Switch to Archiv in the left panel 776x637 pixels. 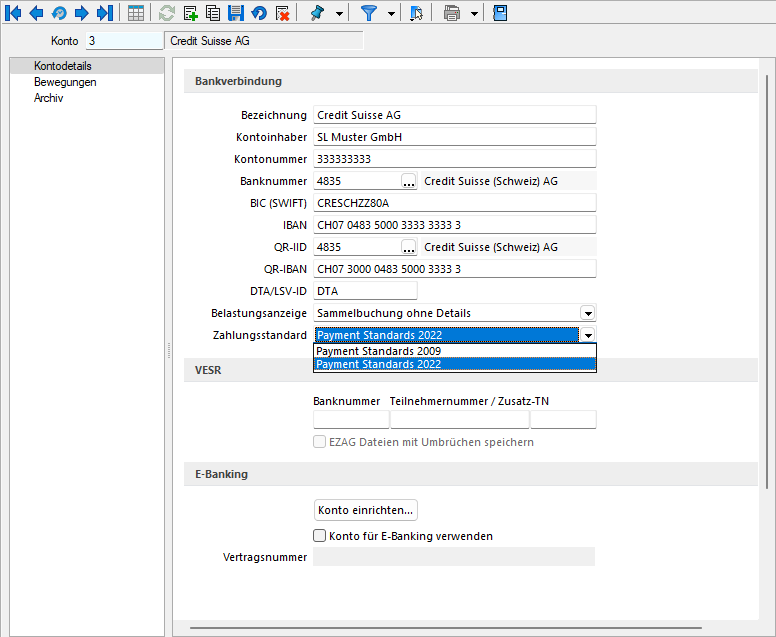tap(49, 98)
